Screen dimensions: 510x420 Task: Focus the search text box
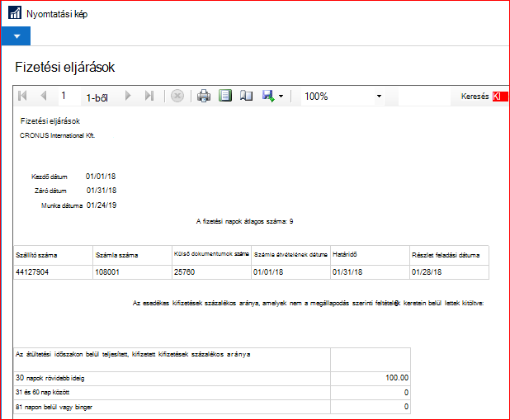[424, 97]
